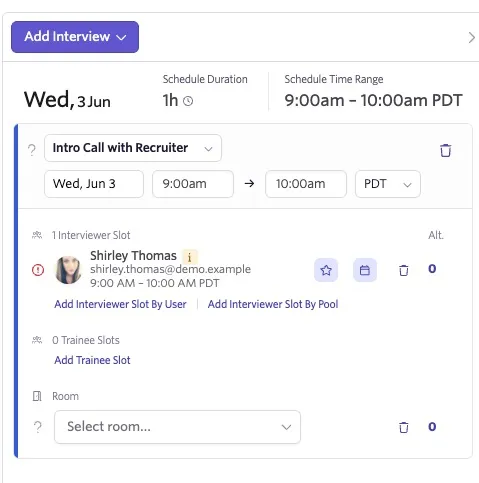Open calendar icon for Shirley Thomas
Screen dimensions: 479x483
click(x=365, y=270)
